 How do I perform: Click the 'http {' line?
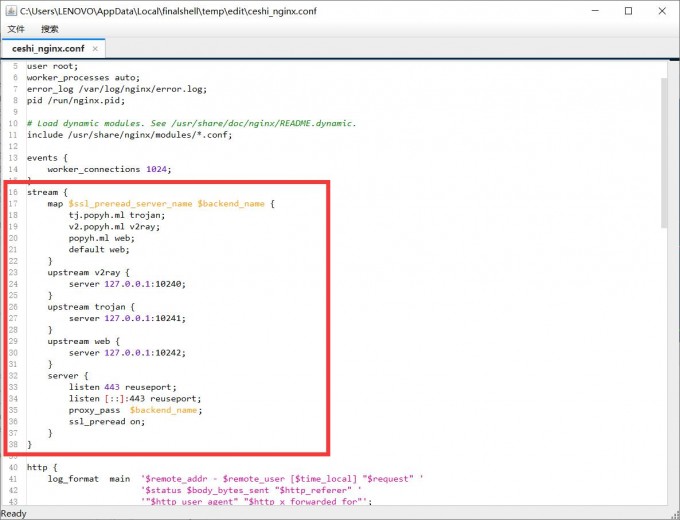click(x=42, y=467)
